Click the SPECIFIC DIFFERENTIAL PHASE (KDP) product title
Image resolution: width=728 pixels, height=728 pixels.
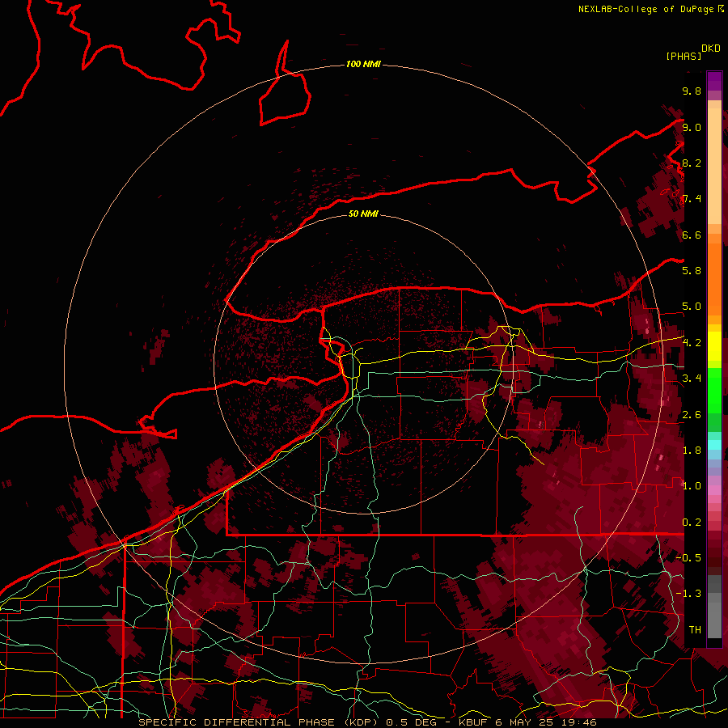(x=258, y=722)
